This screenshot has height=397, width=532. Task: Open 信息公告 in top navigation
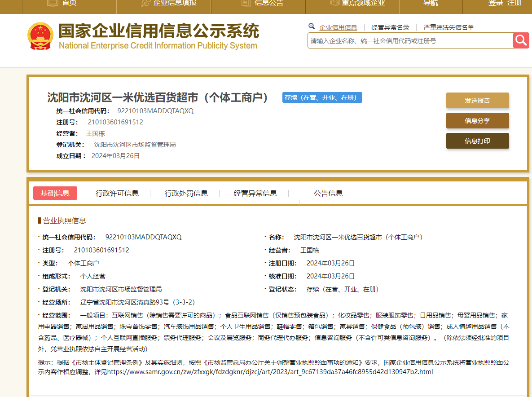coord(262,3)
